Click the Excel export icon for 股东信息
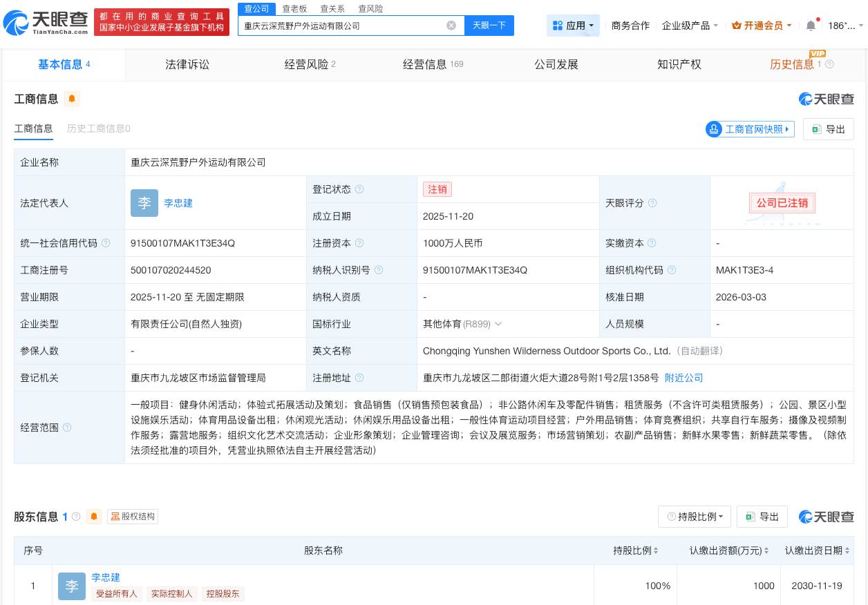Viewport: 868px width, 605px height. coord(751,517)
